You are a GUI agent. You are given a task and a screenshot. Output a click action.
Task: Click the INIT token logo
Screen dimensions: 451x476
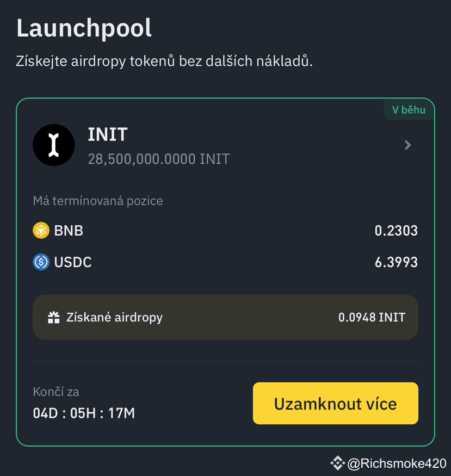click(53, 145)
